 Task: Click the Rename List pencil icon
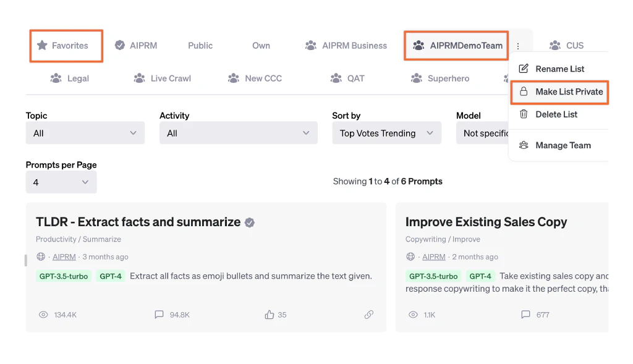[x=524, y=69]
